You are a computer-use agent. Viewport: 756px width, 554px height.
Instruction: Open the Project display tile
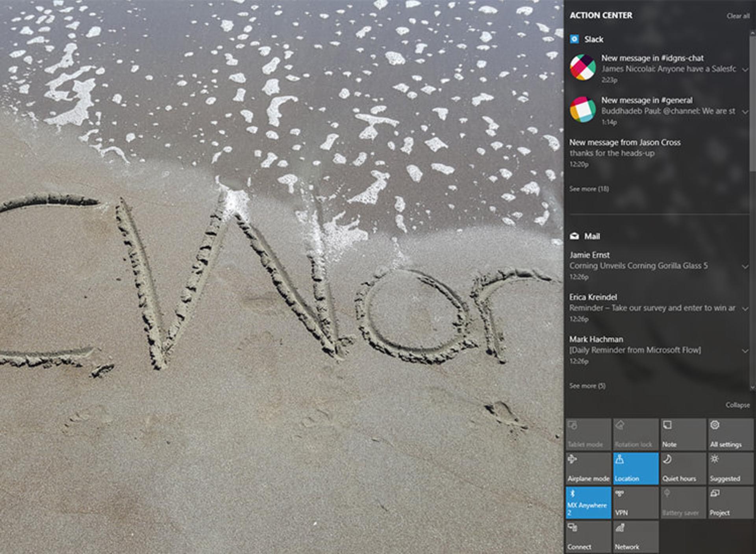[730, 502]
